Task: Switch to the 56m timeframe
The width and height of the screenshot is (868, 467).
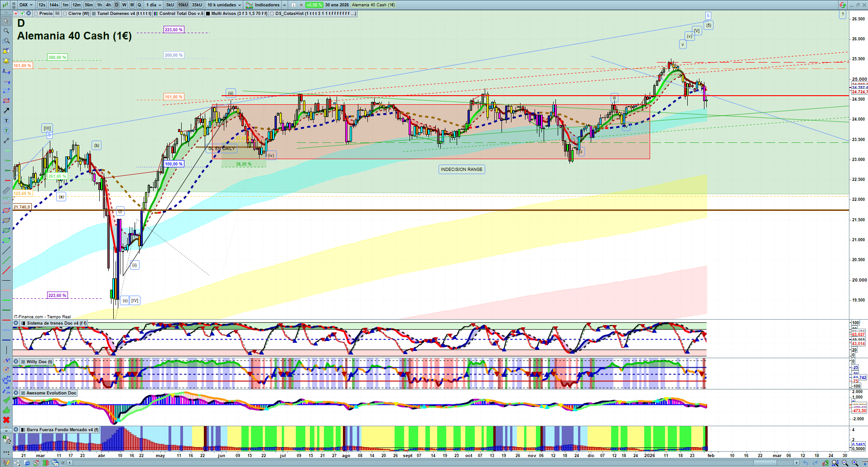Action: tap(89, 5)
